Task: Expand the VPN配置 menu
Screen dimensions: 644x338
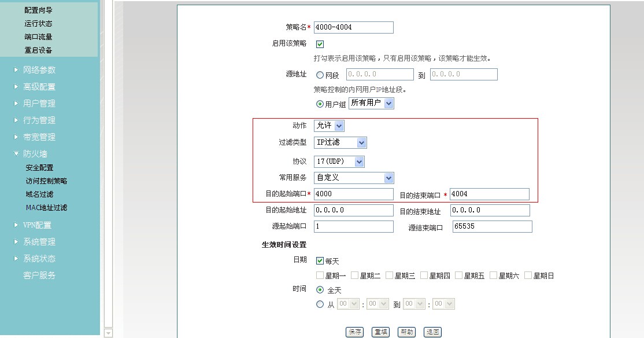Action: tap(37, 225)
